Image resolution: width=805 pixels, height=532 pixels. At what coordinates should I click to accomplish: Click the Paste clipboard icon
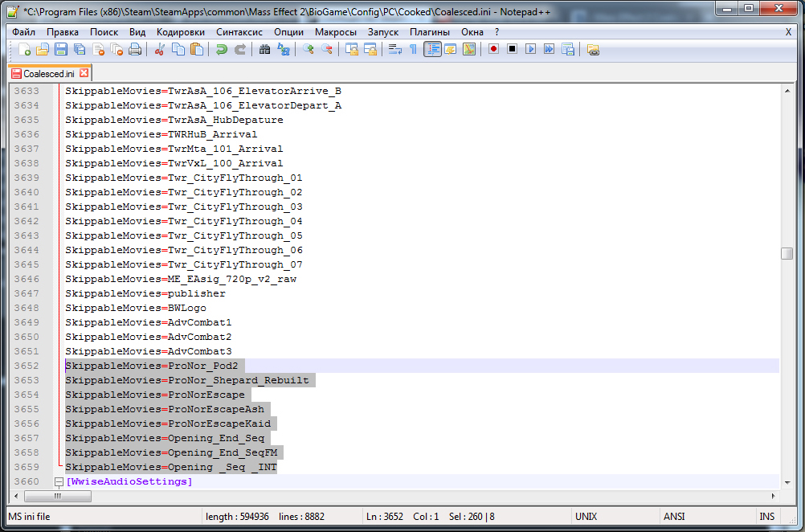197,49
